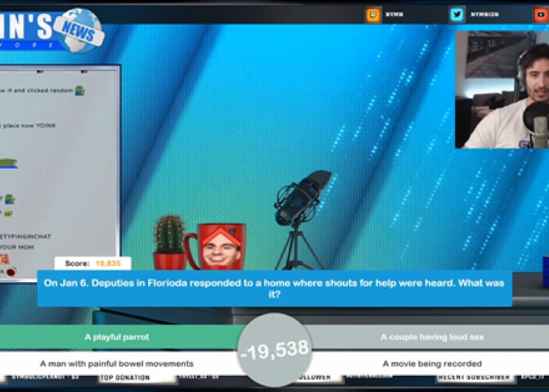
Task: Click the red mug with face
Action: coord(217,247)
